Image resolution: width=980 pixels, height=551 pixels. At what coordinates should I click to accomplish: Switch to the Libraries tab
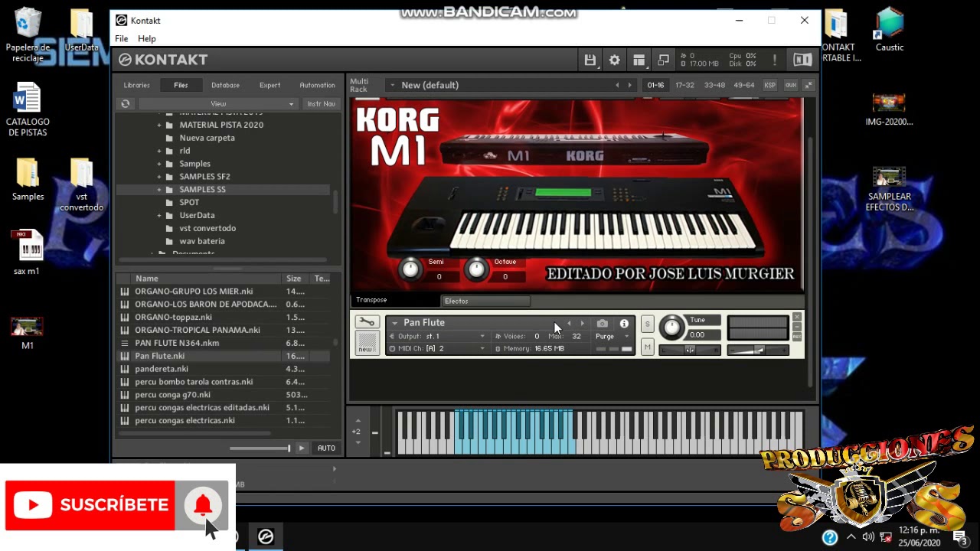[x=137, y=85]
